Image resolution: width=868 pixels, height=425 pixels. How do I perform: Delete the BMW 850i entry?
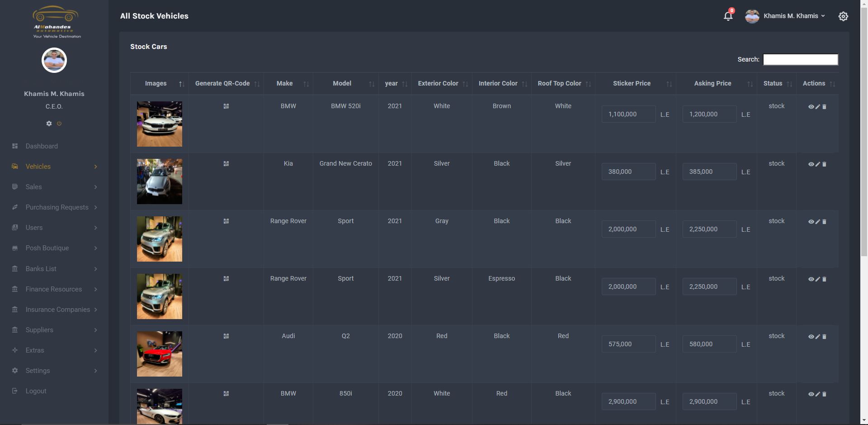tap(824, 394)
